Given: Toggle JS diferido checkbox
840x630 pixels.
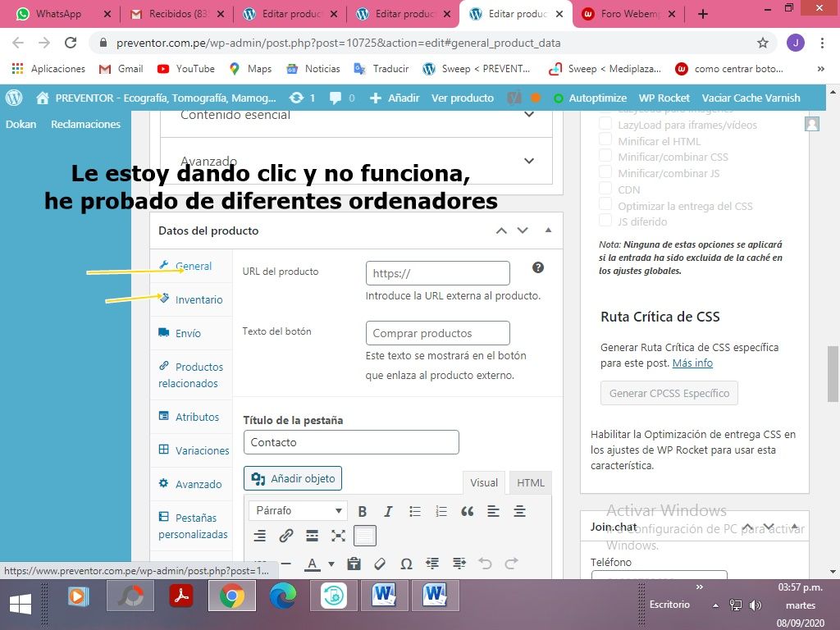Looking at the screenshot, I should coord(605,220).
